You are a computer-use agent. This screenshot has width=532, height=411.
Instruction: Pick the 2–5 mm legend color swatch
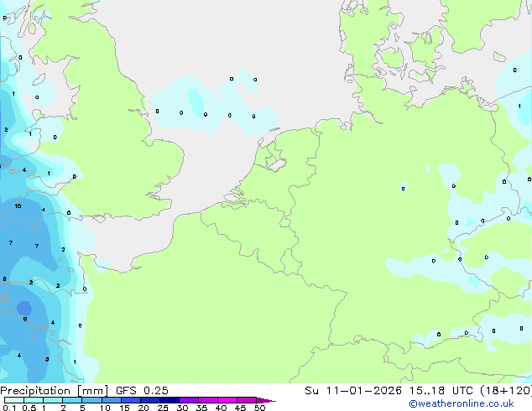click(72, 400)
